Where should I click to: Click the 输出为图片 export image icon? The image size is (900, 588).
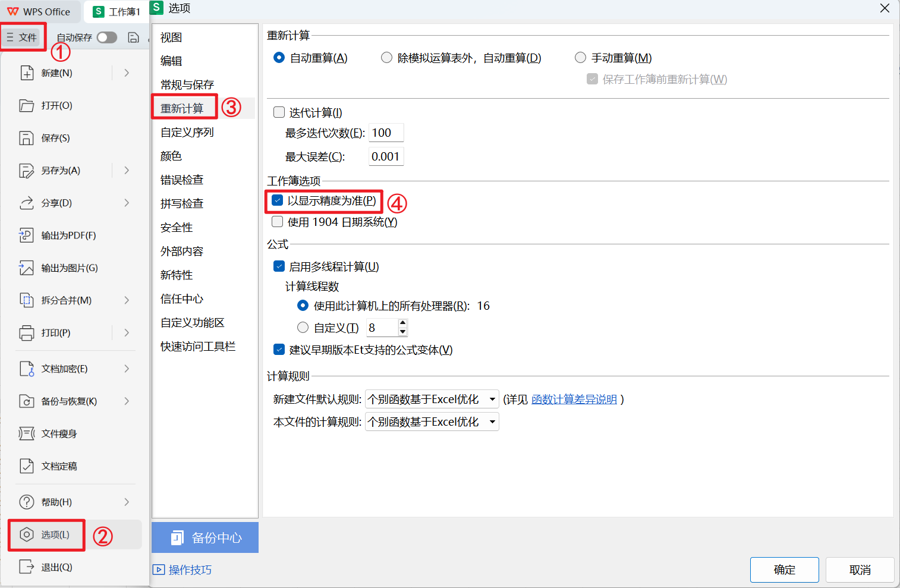point(27,268)
